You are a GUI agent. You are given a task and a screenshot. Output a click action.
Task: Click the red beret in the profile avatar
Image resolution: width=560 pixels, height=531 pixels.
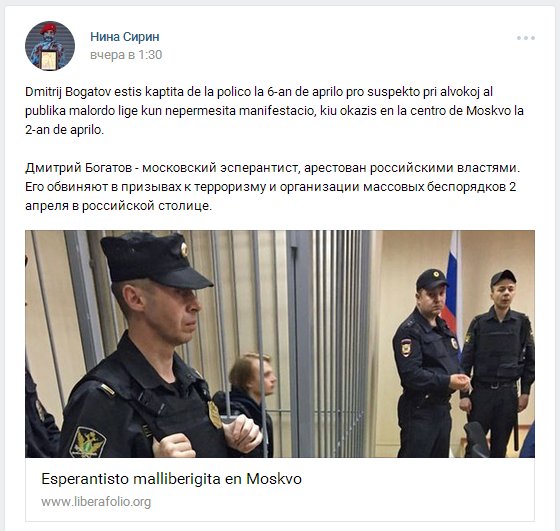click(49, 28)
